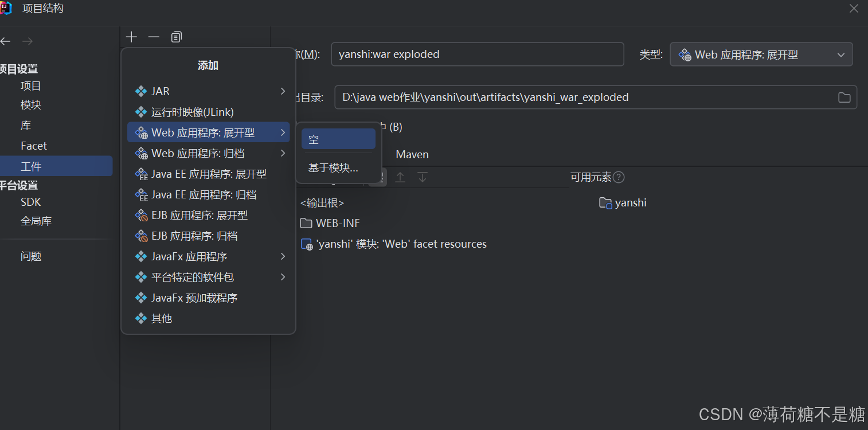
Task: Click the Web 应用程序: 归档 icon
Action: pyautogui.click(x=141, y=153)
